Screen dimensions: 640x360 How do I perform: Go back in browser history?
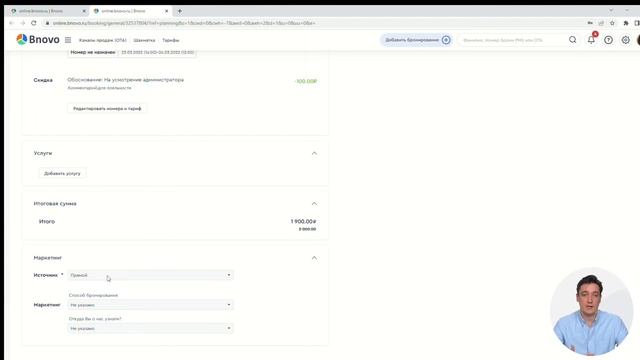coord(11,23)
